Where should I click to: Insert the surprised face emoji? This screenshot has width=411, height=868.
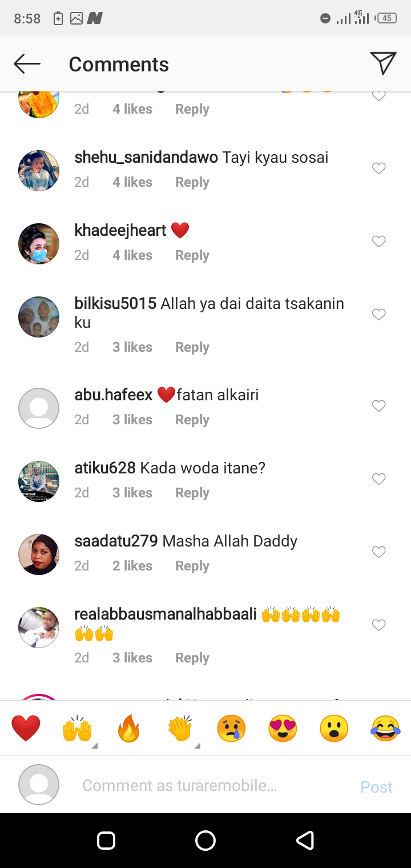[334, 729]
